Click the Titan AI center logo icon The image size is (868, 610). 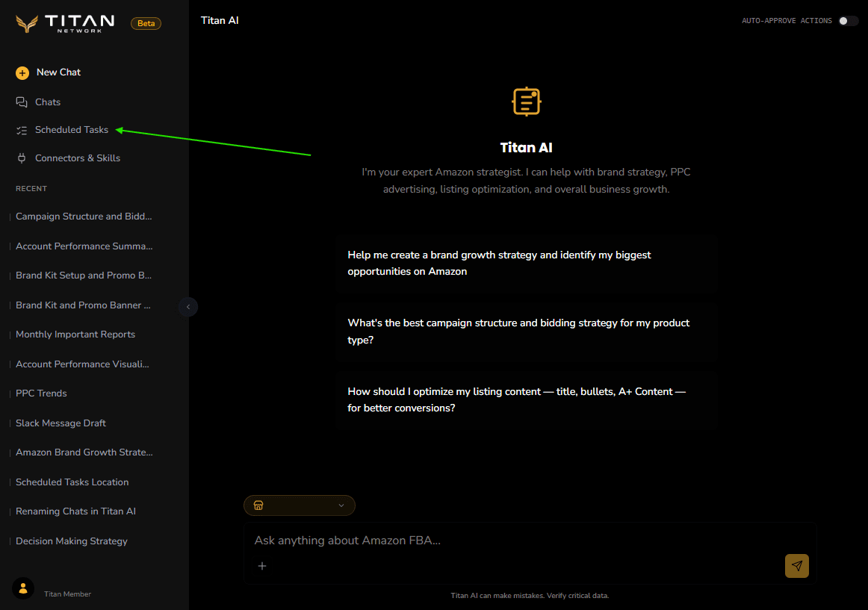tap(526, 102)
